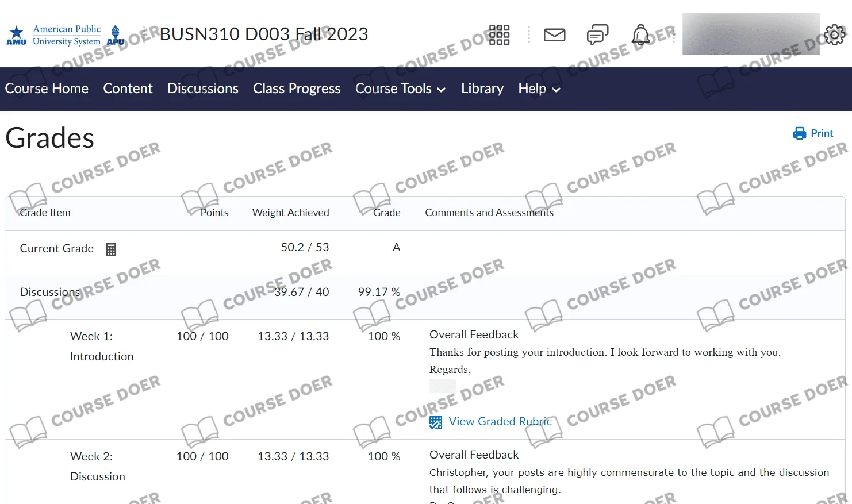Open the subscription alerts chat icon

597,35
